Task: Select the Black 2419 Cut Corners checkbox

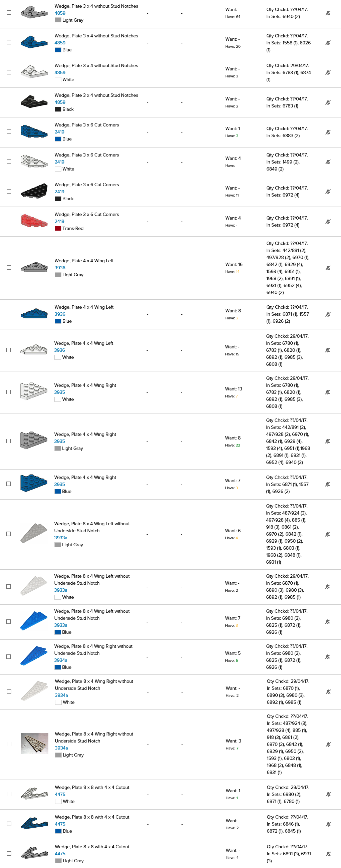Action: pyautogui.click(x=9, y=192)
